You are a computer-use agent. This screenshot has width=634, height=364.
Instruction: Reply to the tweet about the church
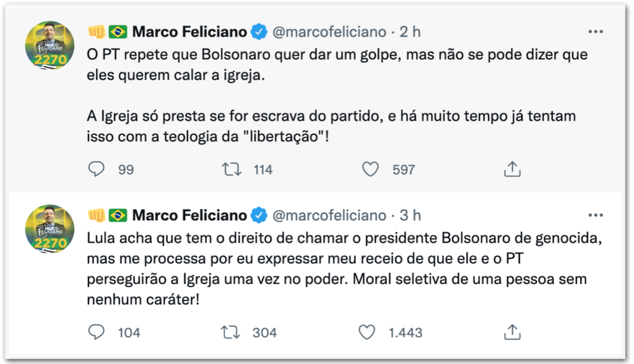pos(97,169)
